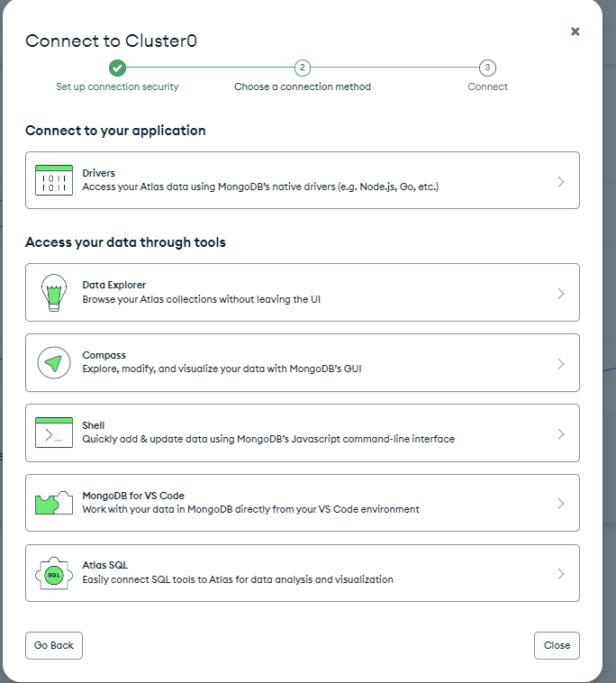616x683 pixels.
Task: Click the step 3 circle indicator
Action: click(487, 68)
